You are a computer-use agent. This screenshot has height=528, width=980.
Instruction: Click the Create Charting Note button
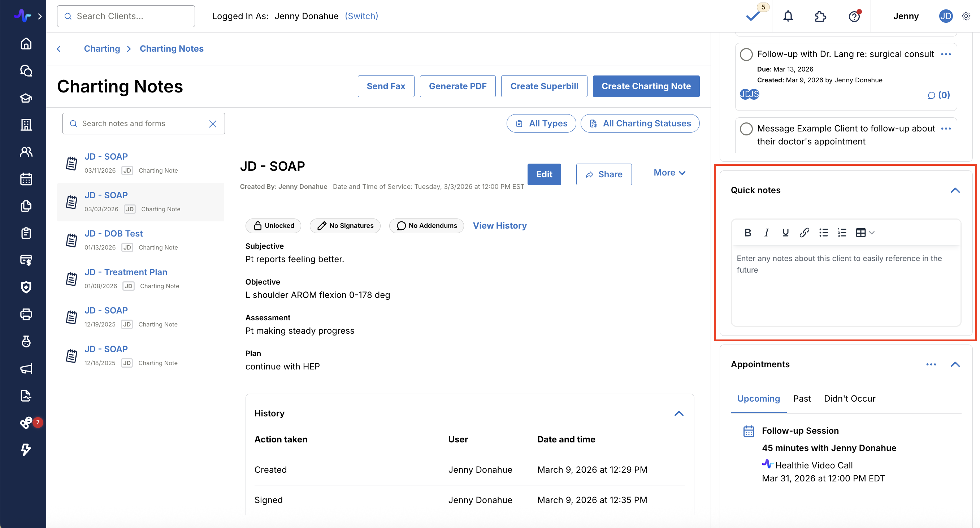coord(646,86)
